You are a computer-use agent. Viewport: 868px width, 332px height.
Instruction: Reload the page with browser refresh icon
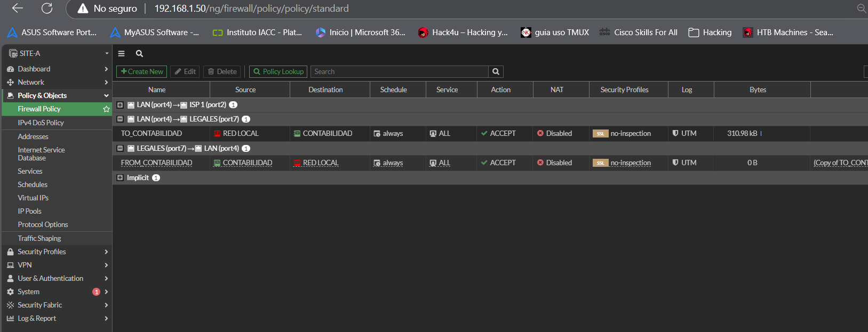47,9
